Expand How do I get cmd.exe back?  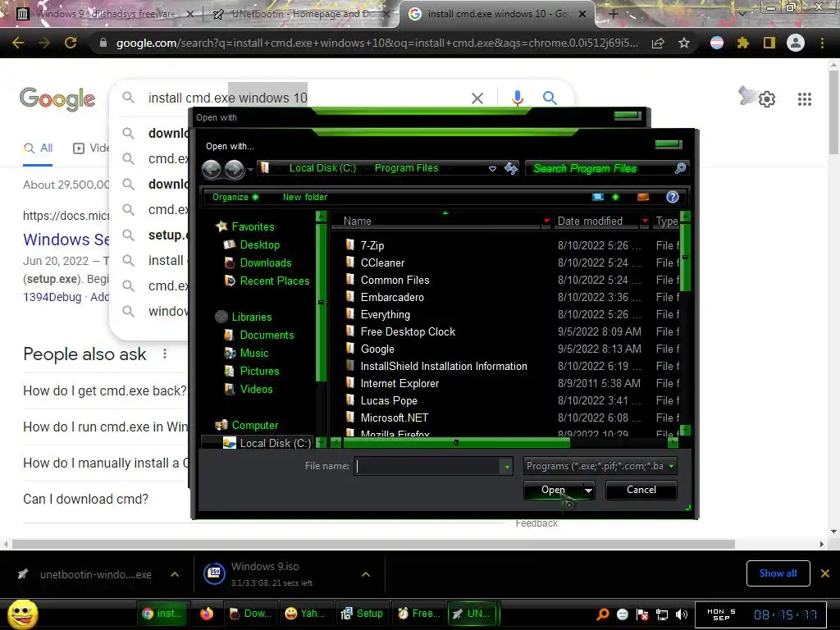click(x=105, y=391)
